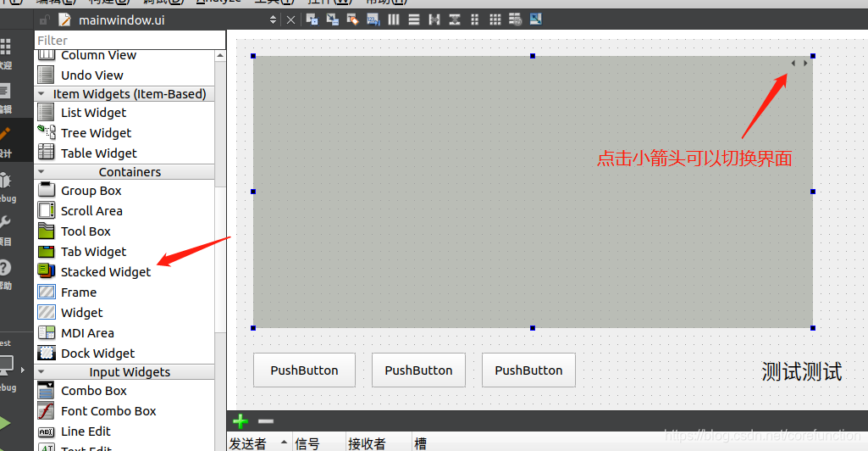The image size is (868, 451).
Task: Select the Edit Tab Order icon
Action: 373,20
